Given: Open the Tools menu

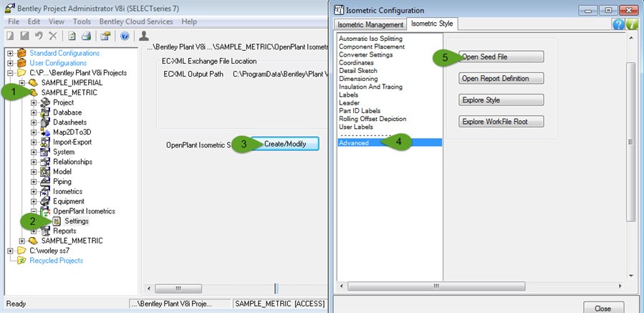Looking at the screenshot, I should pyautogui.click(x=82, y=21).
